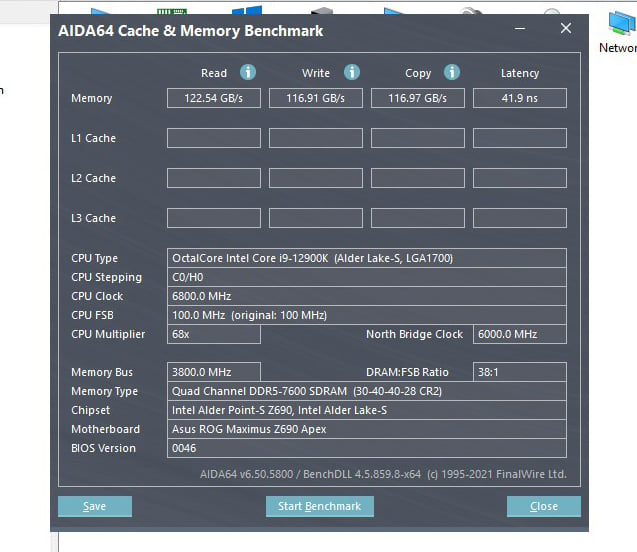Image resolution: width=637 pixels, height=552 pixels.
Task: Open the Copy info icon
Action: 452,73
